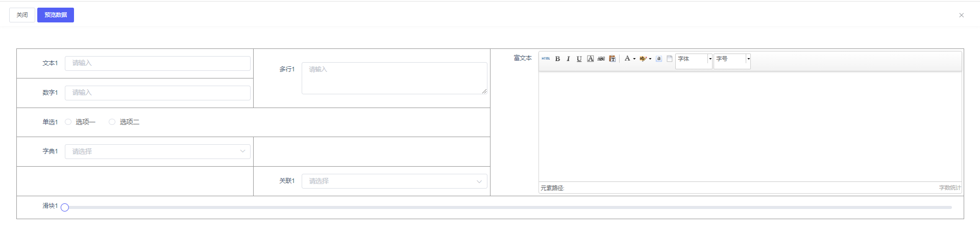Apply underline formatting in rich text editor

coord(579,59)
